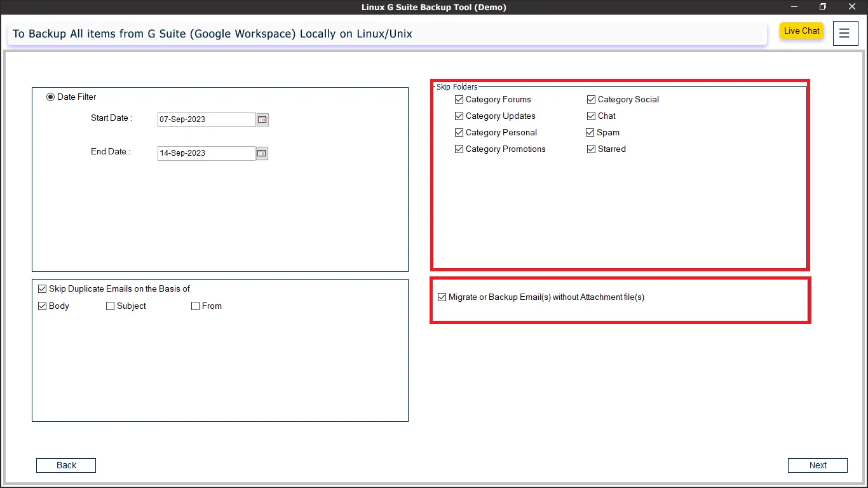This screenshot has width=868, height=488.
Task: Toggle Category Promotions checkbox
Action: click(x=459, y=149)
